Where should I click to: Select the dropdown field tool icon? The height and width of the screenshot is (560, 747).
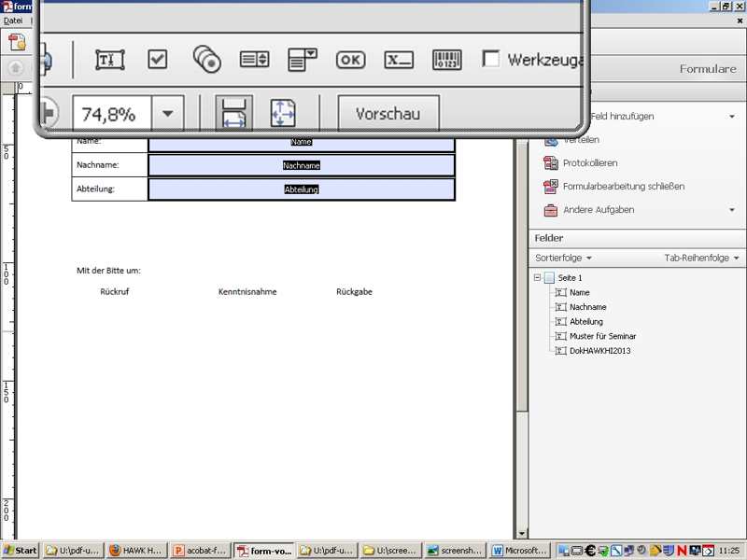303,60
